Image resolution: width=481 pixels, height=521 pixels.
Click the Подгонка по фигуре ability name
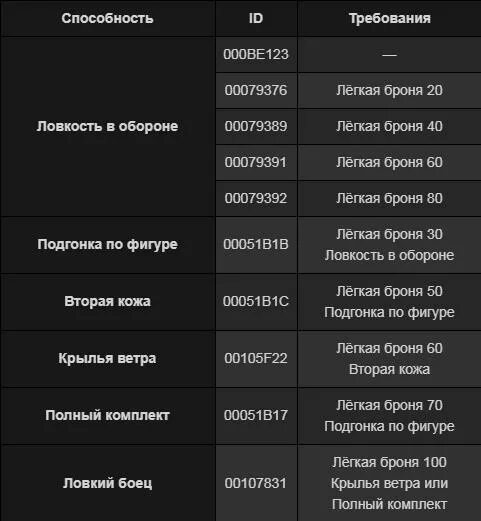click(x=107, y=244)
